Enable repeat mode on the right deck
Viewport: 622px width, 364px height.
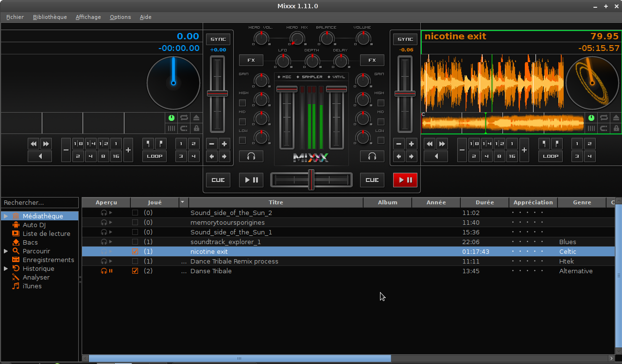coord(604,118)
